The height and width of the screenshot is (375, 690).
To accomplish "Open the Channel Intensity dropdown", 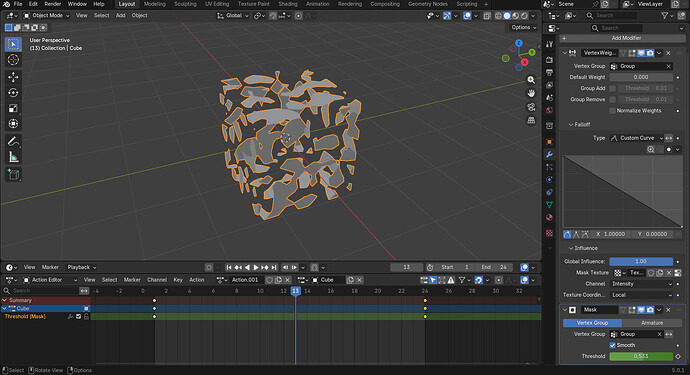I will tap(641, 284).
